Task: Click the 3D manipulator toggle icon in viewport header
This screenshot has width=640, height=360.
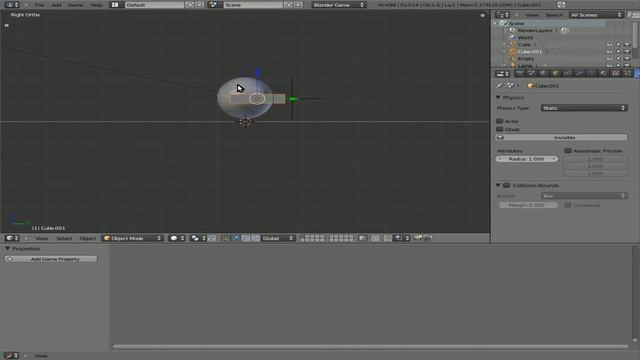Action: (x=226, y=238)
